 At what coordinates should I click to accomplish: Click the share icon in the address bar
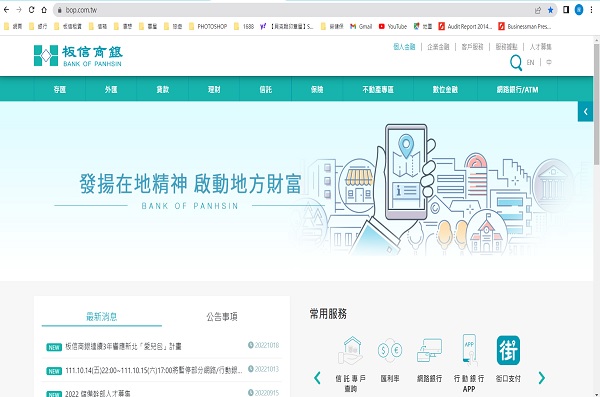[538, 10]
